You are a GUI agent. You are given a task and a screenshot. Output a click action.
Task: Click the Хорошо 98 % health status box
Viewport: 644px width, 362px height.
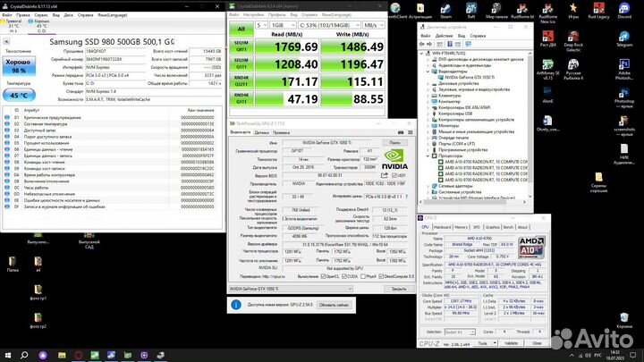tap(19, 66)
